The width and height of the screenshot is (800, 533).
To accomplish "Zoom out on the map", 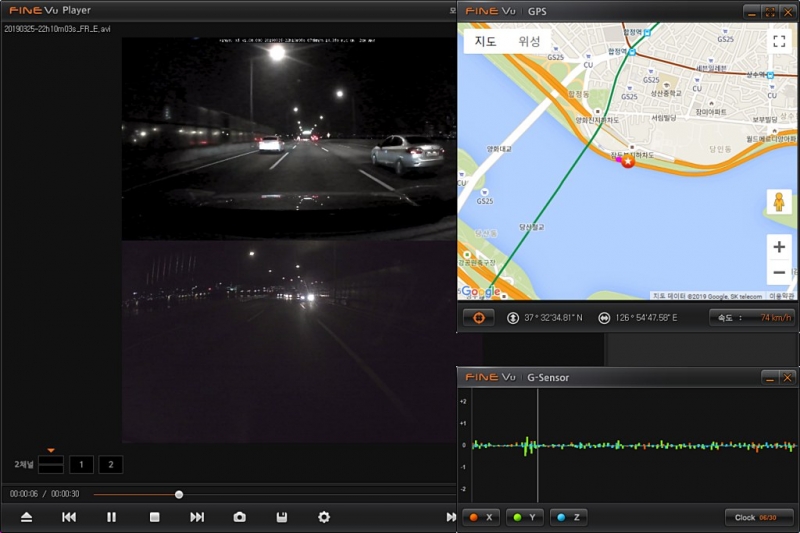I will [x=779, y=272].
